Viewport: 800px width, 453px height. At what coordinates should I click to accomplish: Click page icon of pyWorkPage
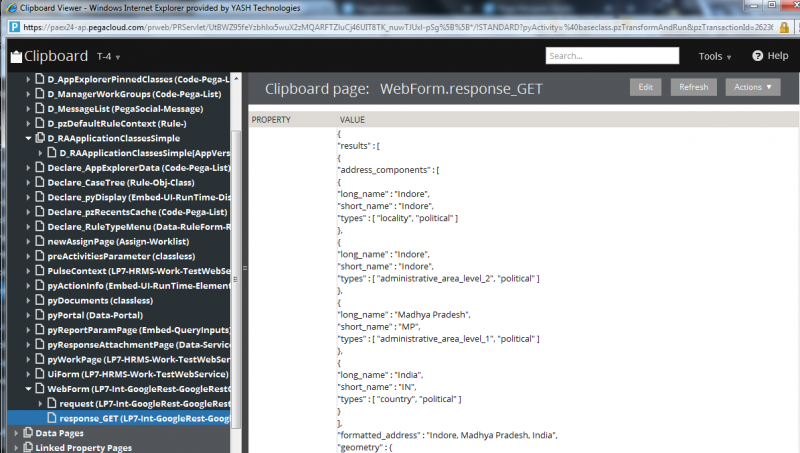40,359
